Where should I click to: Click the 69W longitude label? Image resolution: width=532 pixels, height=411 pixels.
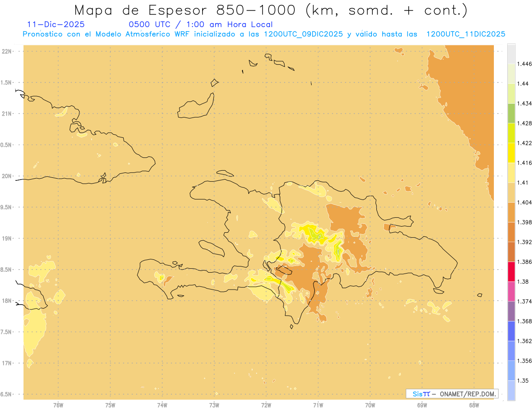(422, 405)
